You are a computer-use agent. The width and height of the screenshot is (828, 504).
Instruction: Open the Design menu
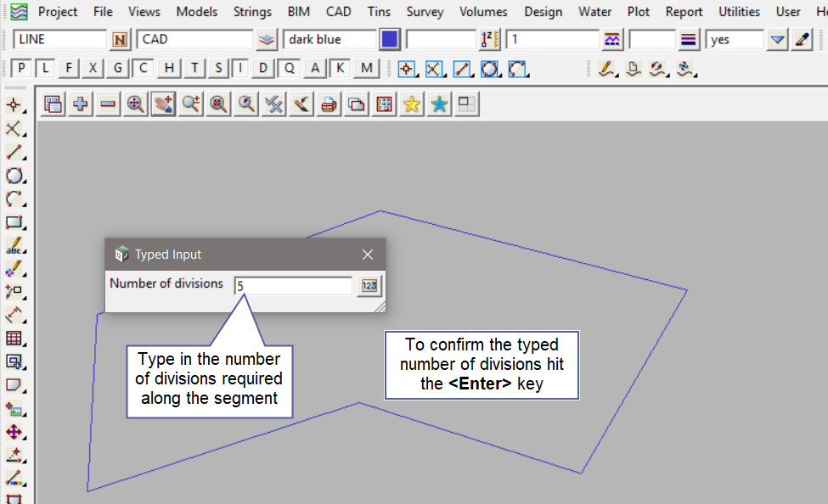(544, 12)
